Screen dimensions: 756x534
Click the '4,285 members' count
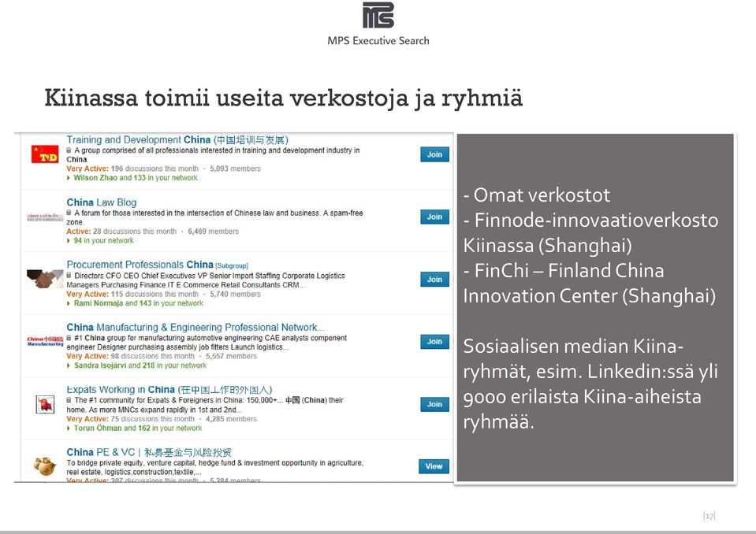pos(232,419)
